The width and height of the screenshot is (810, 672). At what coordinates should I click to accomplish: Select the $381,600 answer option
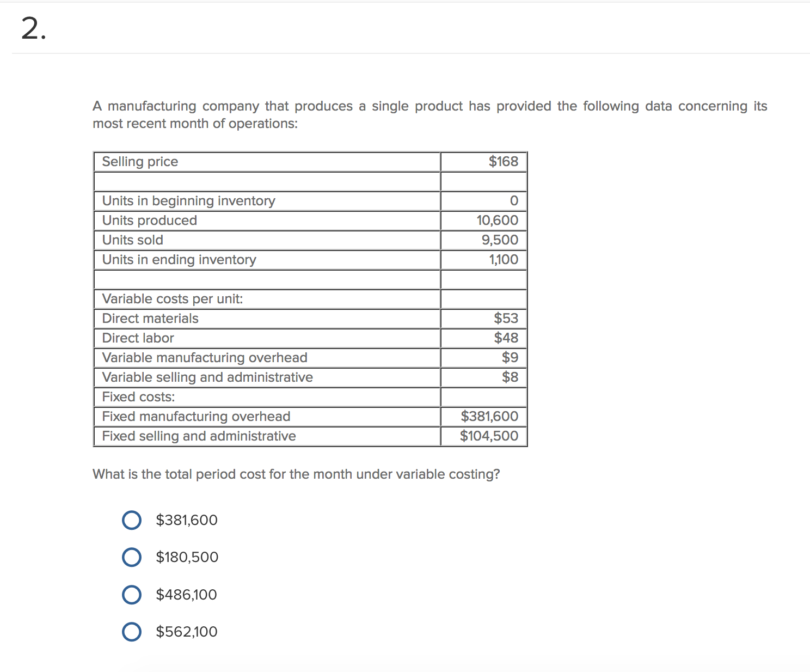click(x=131, y=520)
